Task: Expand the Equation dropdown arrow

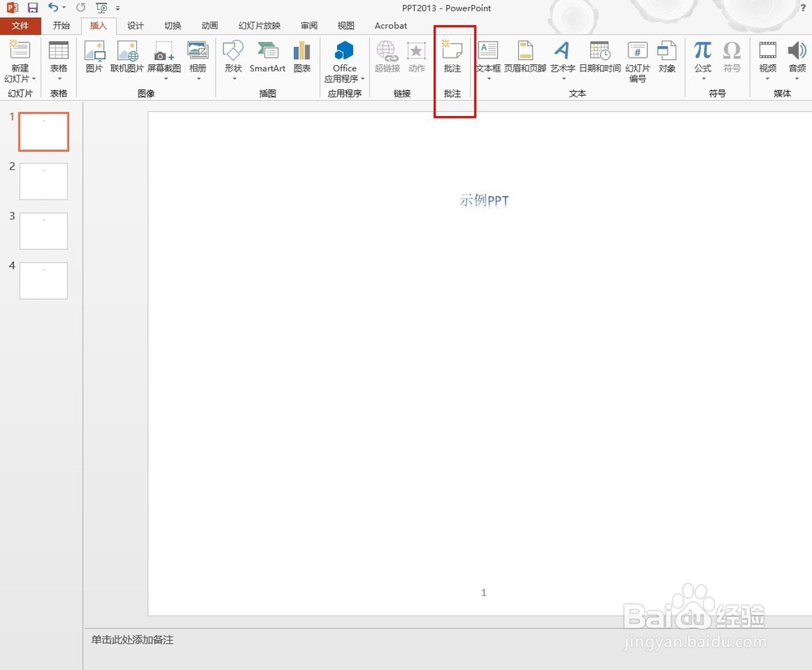Action: pyautogui.click(x=704, y=79)
